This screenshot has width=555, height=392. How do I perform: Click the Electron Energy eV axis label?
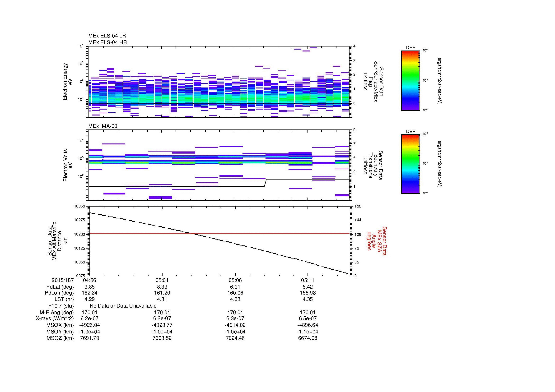click(68, 82)
